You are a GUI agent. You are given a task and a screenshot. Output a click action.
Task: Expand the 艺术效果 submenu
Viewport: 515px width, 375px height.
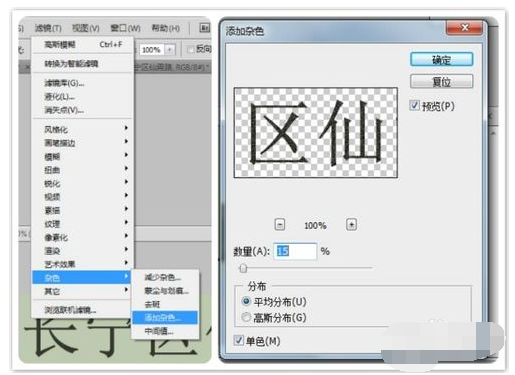click(x=83, y=264)
